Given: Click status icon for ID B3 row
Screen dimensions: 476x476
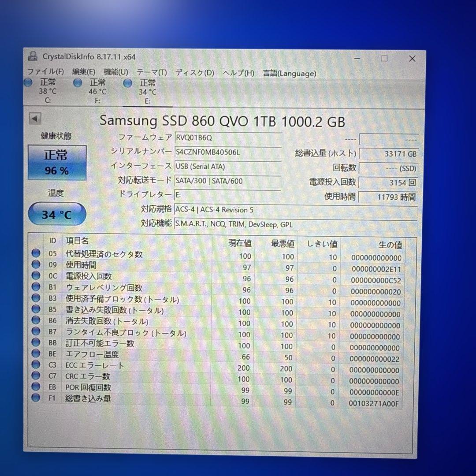Looking at the screenshot, I should click(36, 298).
